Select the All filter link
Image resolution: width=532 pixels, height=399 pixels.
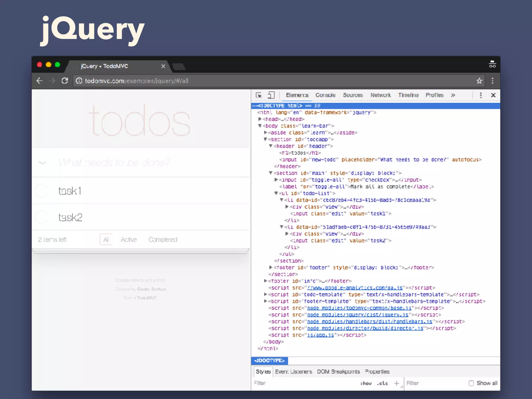coord(106,240)
